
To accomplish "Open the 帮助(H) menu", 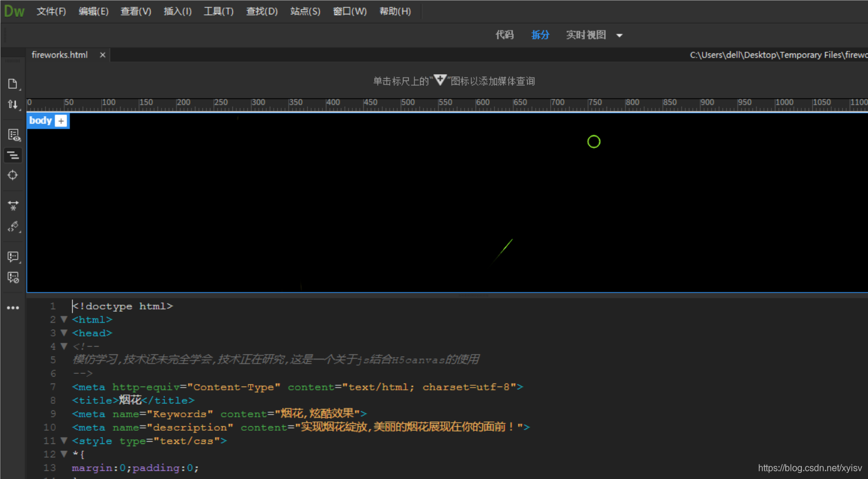I will [395, 12].
